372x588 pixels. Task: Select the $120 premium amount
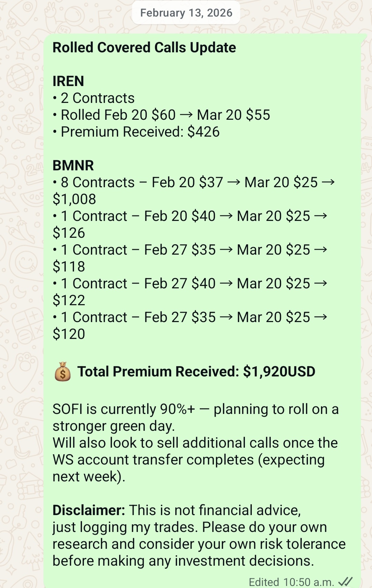click(x=69, y=334)
